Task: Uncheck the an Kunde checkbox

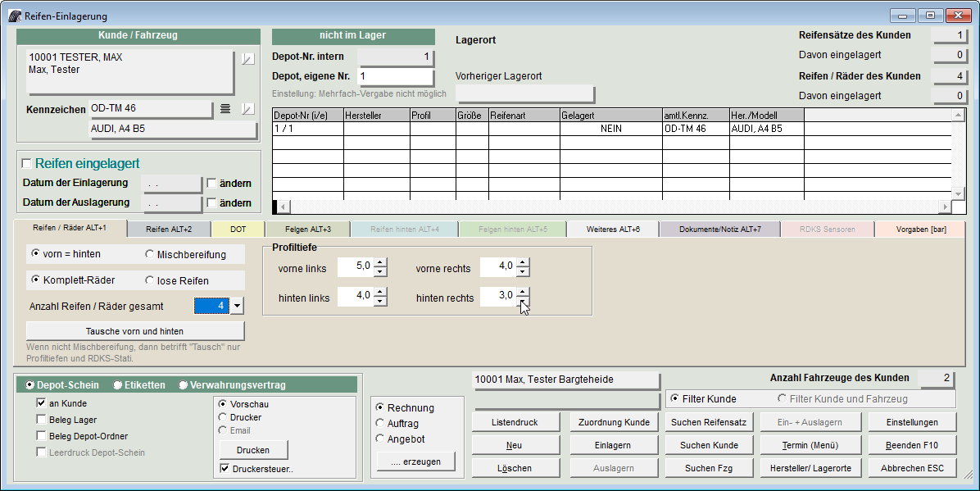Action: pyautogui.click(x=41, y=403)
